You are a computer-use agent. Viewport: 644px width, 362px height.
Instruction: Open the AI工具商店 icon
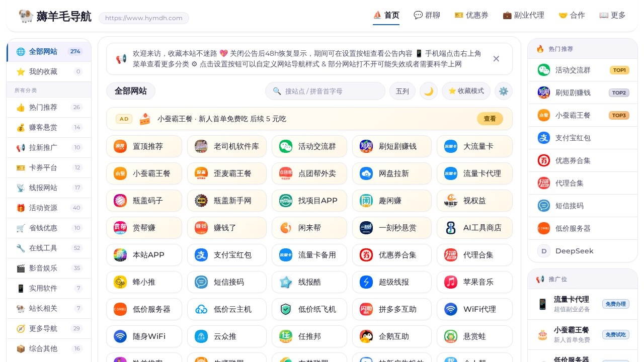(451, 228)
